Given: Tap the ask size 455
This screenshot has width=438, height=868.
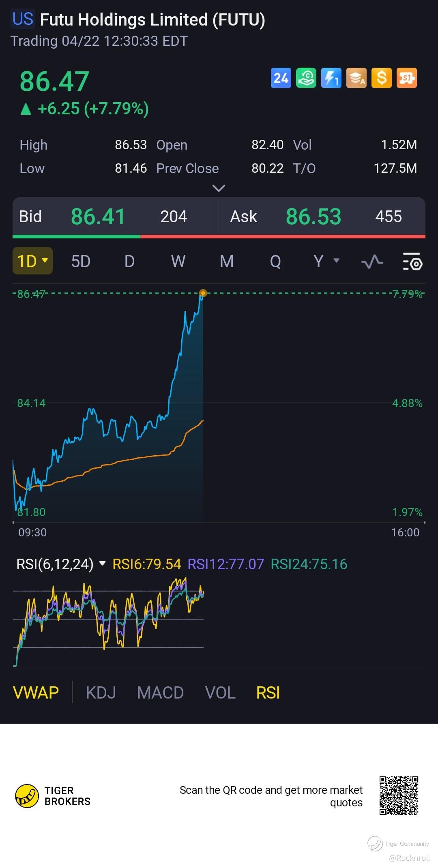Looking at the screenshot, I should (x=388, y=216).
